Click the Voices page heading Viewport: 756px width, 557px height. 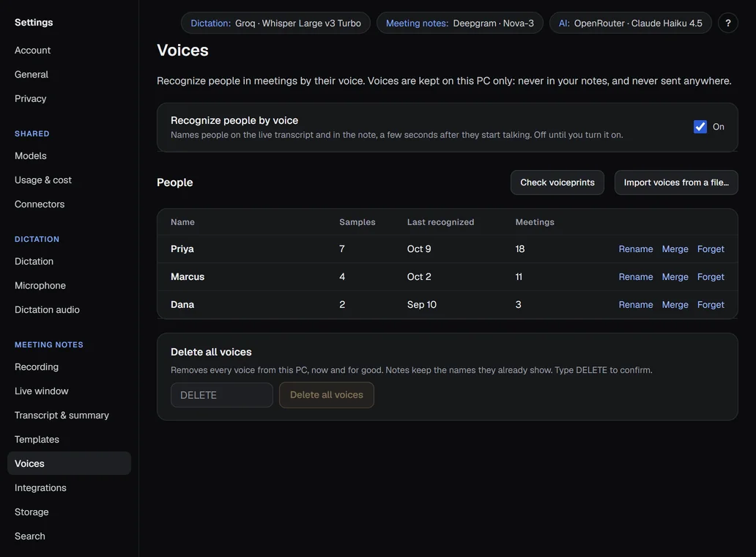182,50
